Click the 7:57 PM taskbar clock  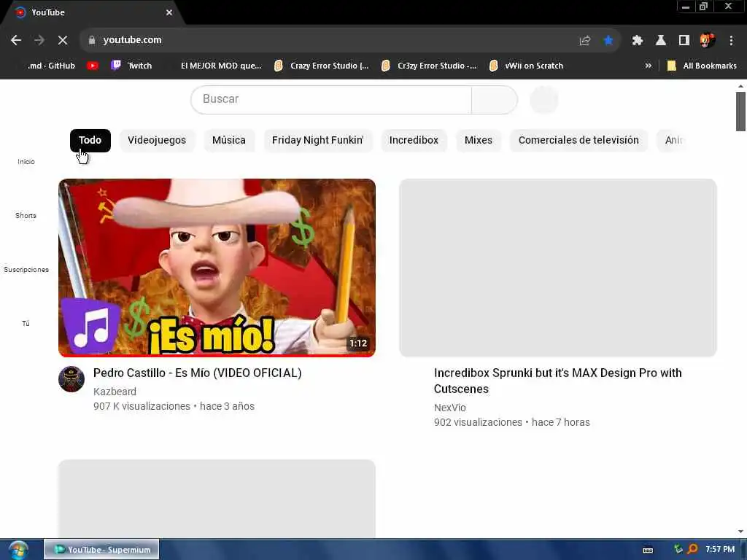pyautogui.click(x=720, y=550)
